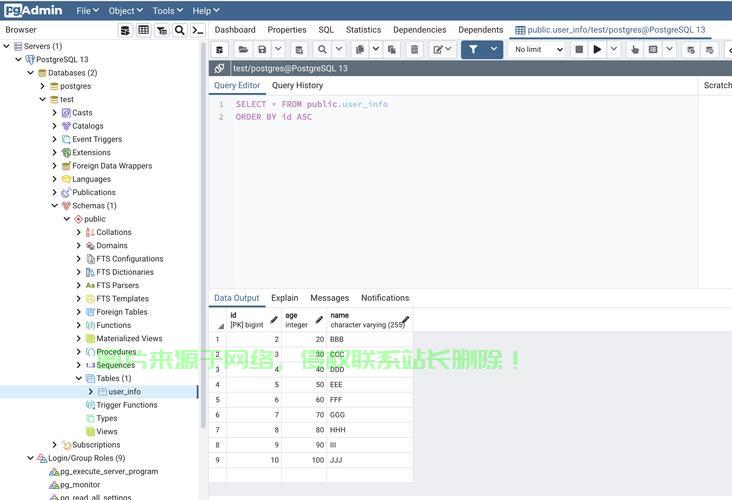732x500 pixels.
Task: Open the Tools menu
Action: click(168, 11)
